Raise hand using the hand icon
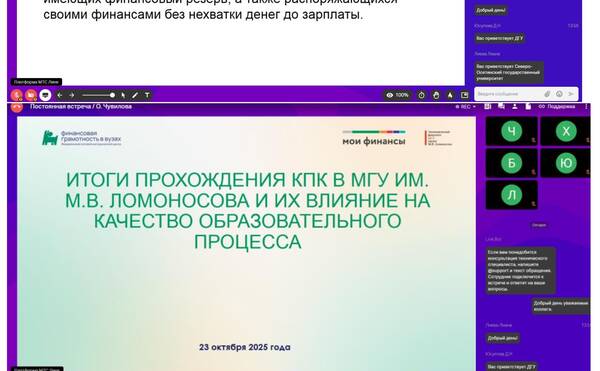Screen dimensions: 600x371 [x=436, y=95]
